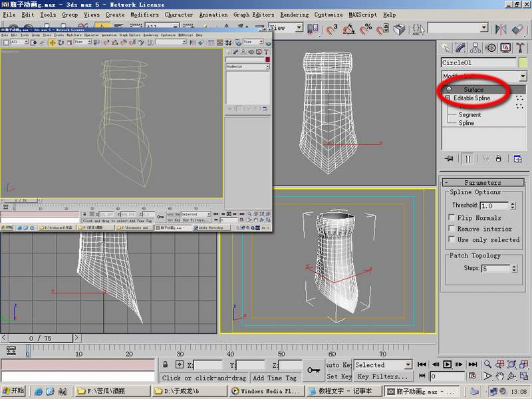Screen dimensions: 532x399
Task: Open the Selected key filter dropdown
Action: pyautogui.click(x=408, y=365)
